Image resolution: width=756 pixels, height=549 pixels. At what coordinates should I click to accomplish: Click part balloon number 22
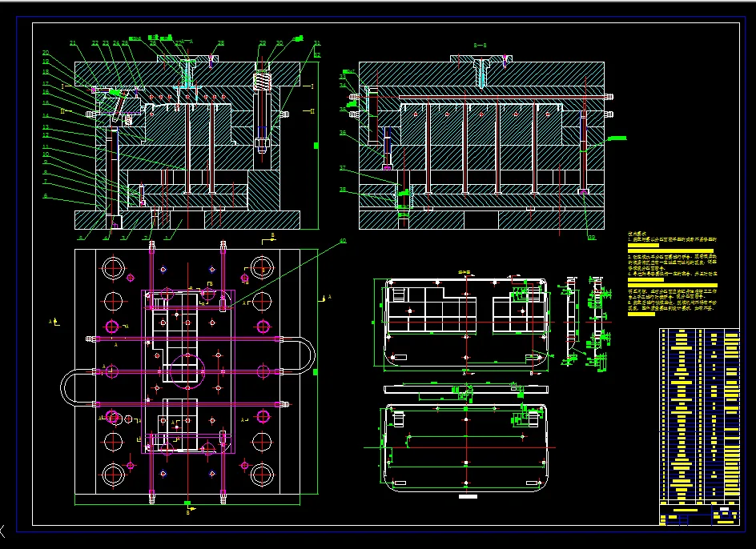tap(95, 43)
